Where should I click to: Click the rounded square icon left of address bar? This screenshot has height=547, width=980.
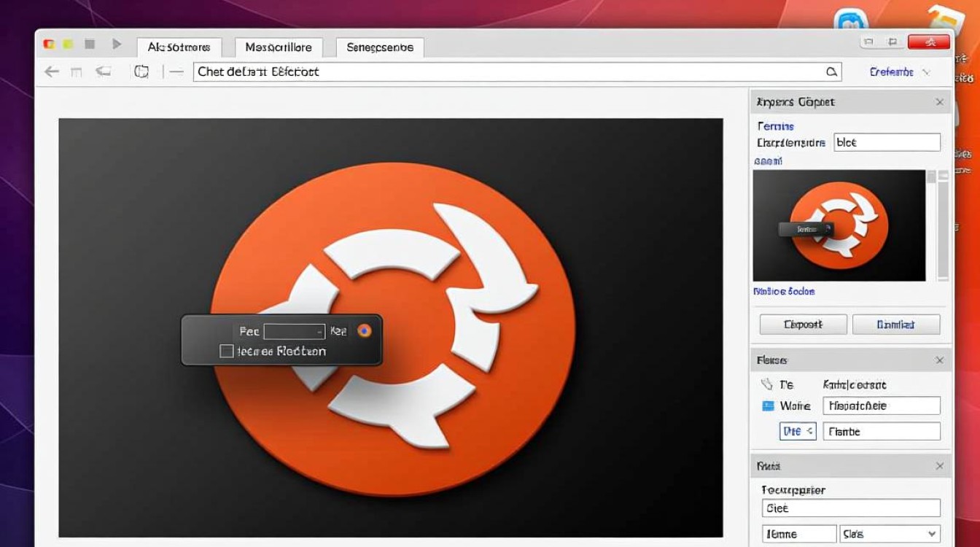[141, 71]
